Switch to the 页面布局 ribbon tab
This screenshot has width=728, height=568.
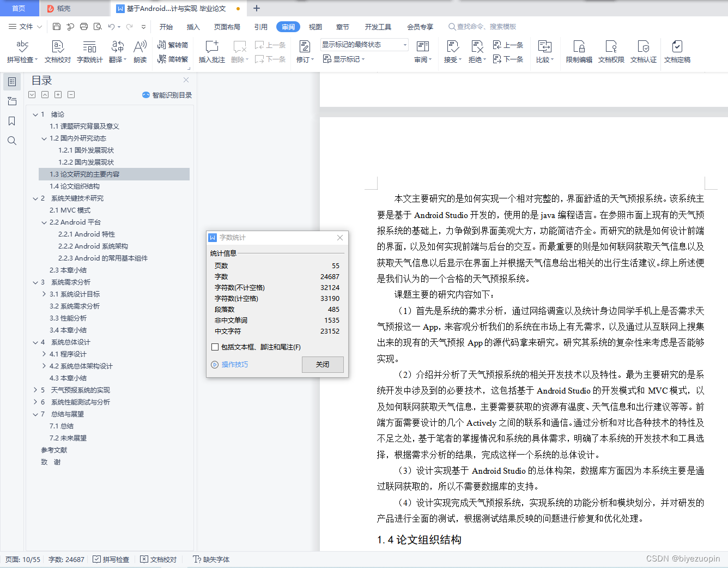click(x=227, y=27)
